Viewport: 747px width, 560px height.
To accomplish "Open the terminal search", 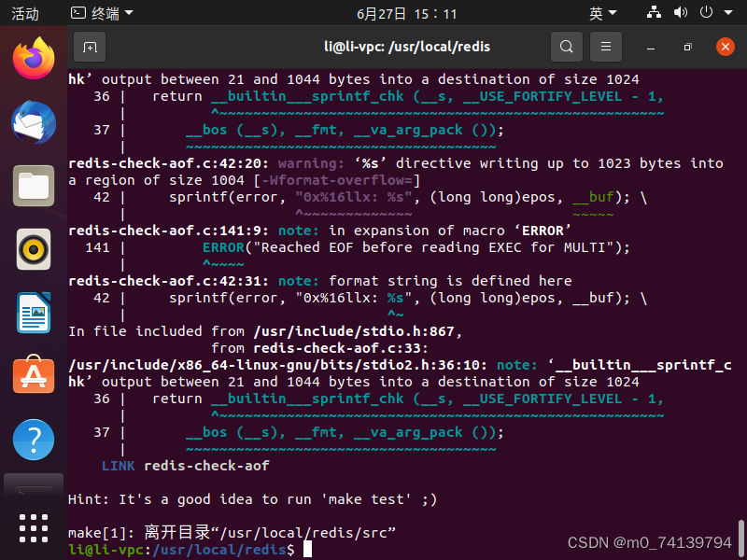I will [x=566, y=46].
